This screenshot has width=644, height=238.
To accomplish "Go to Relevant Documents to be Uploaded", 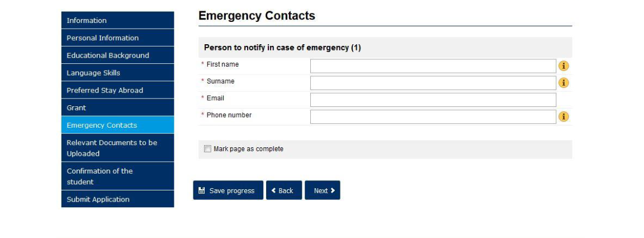I will 117,148.
